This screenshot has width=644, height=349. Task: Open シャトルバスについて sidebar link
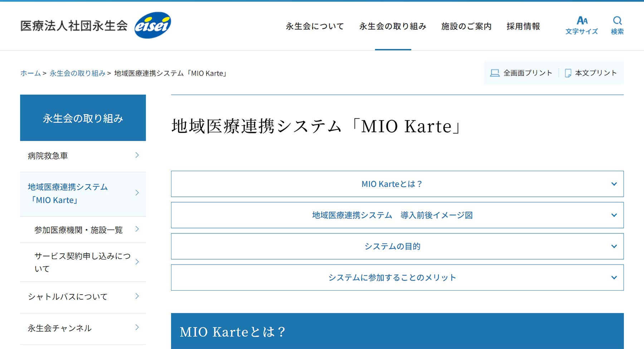click(83, 297)
